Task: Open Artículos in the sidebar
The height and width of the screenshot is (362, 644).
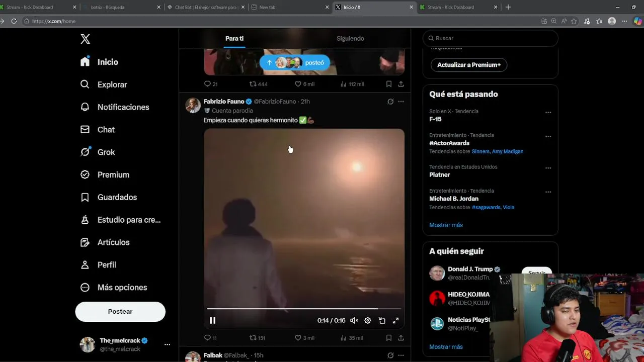Action: click(x=105, y=242)
